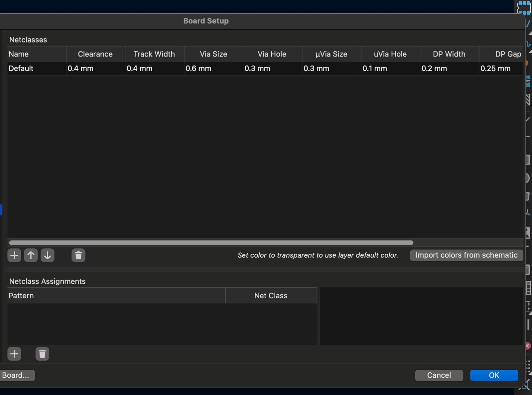Delete the selected netclass with the trash icon

pyautogui.click(x=78, y=255)
